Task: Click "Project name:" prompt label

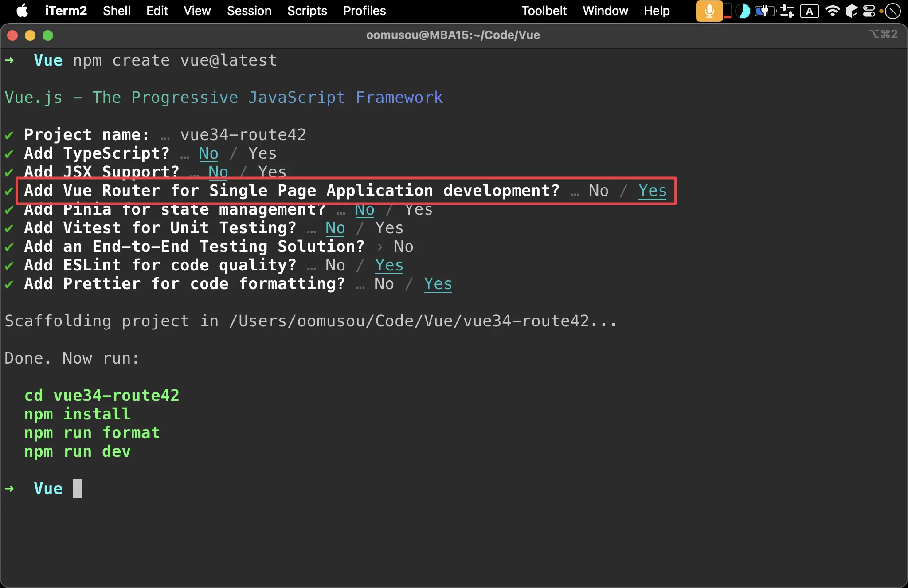Action: coord(87,134)
